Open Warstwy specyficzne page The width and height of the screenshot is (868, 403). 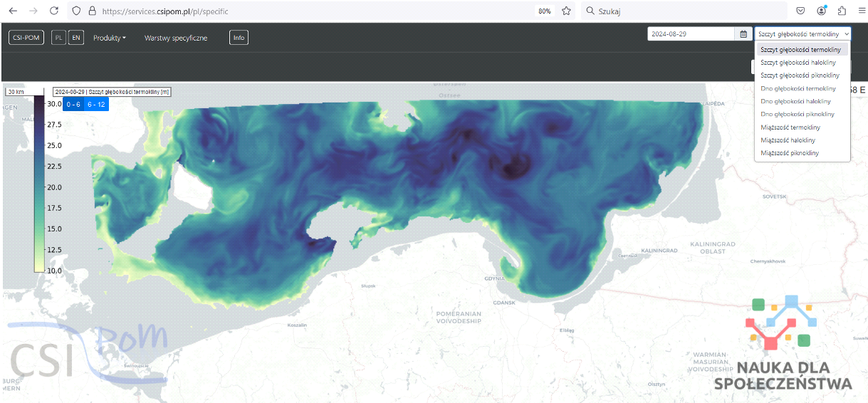[x=176, y=38]
